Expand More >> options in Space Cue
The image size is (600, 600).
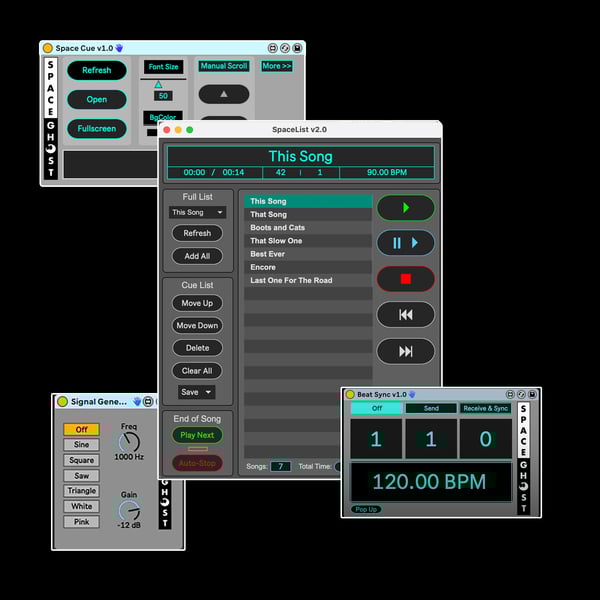pyautogui.click(x=277, y=66)
